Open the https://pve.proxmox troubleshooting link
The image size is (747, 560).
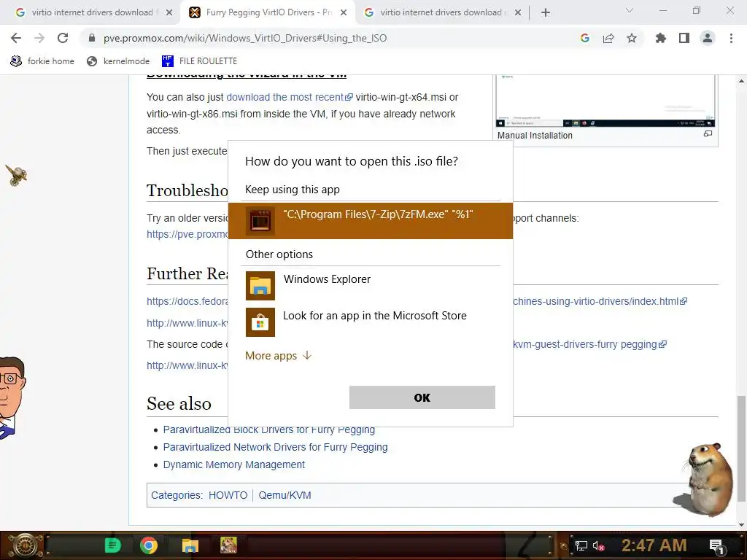(187, 234)
